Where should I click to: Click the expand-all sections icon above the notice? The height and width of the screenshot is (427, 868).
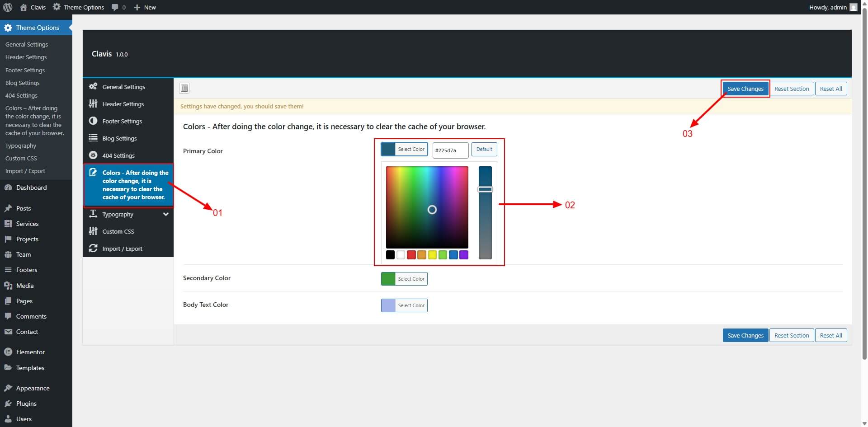184,88
